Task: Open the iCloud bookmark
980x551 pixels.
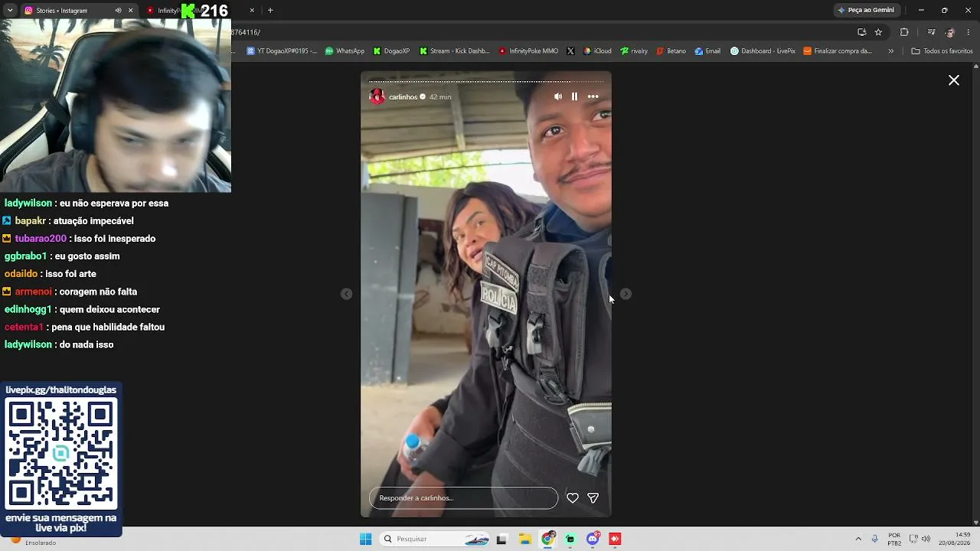Action: click(x=597, y=51)
